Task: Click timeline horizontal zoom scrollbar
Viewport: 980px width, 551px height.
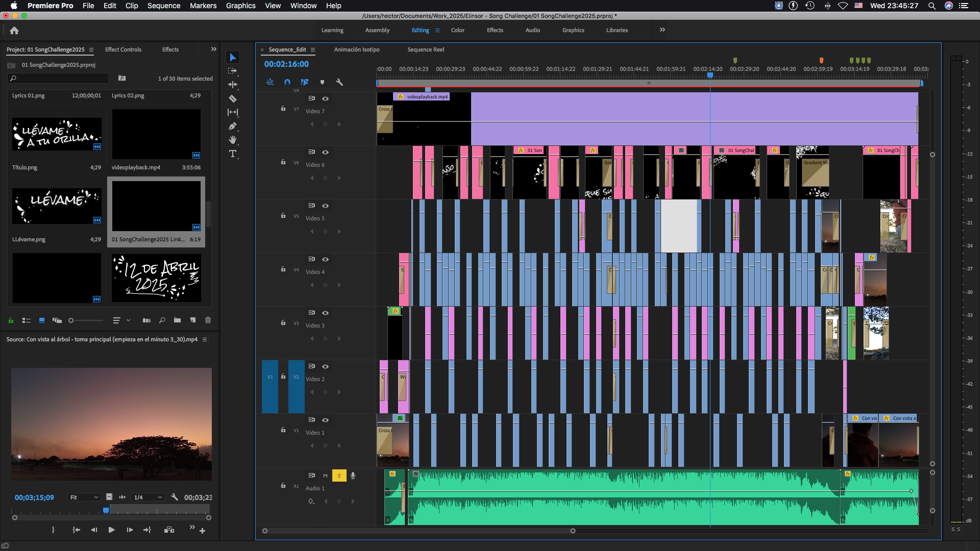Action: point(419,531)
